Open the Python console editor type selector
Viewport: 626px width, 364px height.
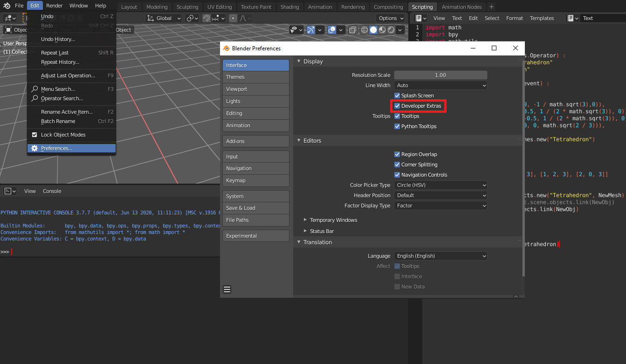pyautogui.click(x=10, y=191)
